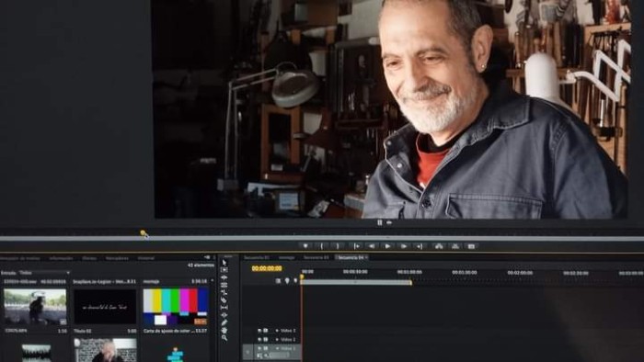Select the Zoom magnifier tool
The width and height of the screenshot is (644, 362).
(x=224, y=338)
